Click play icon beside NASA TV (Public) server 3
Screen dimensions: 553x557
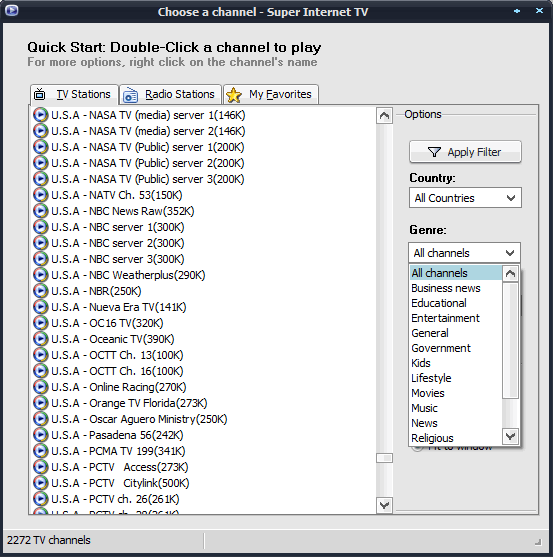(40, 179)
